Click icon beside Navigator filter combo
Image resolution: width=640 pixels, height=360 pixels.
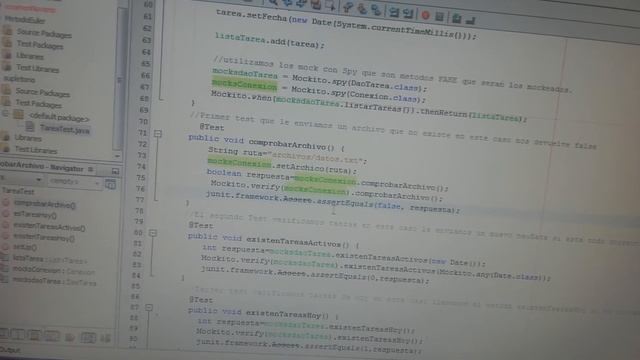tap(110, 184)
